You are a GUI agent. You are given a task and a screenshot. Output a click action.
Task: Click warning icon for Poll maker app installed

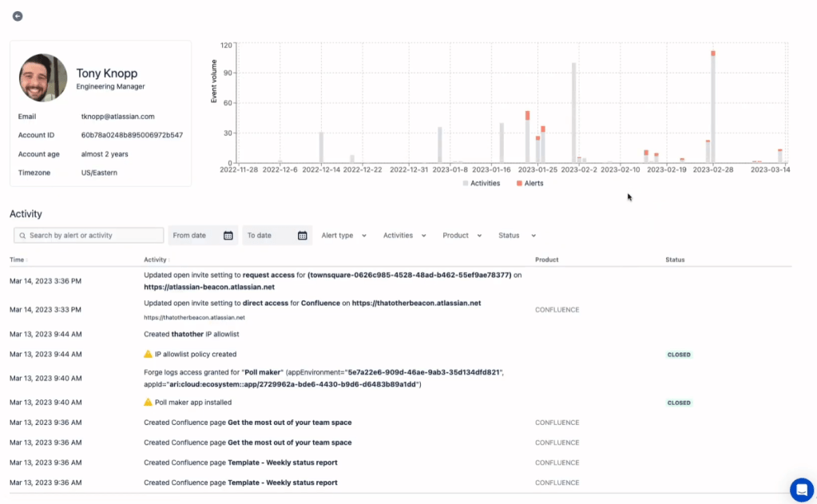click(x=148, y=403)
